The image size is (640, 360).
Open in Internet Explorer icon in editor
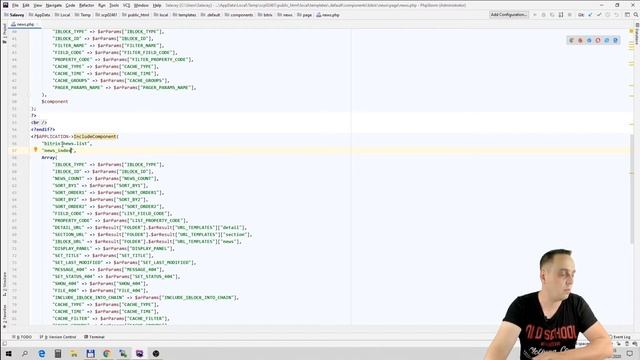click(x=607, y=40)
